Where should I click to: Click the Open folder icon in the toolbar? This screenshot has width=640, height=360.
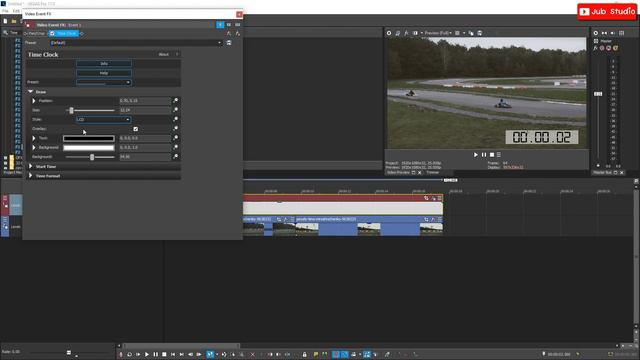(14, 20)
